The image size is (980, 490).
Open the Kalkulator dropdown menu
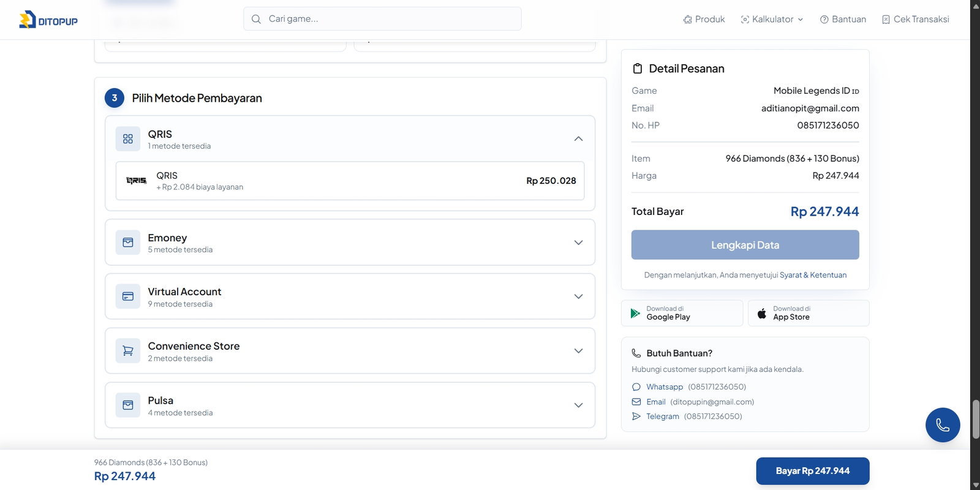pos(772,20)
